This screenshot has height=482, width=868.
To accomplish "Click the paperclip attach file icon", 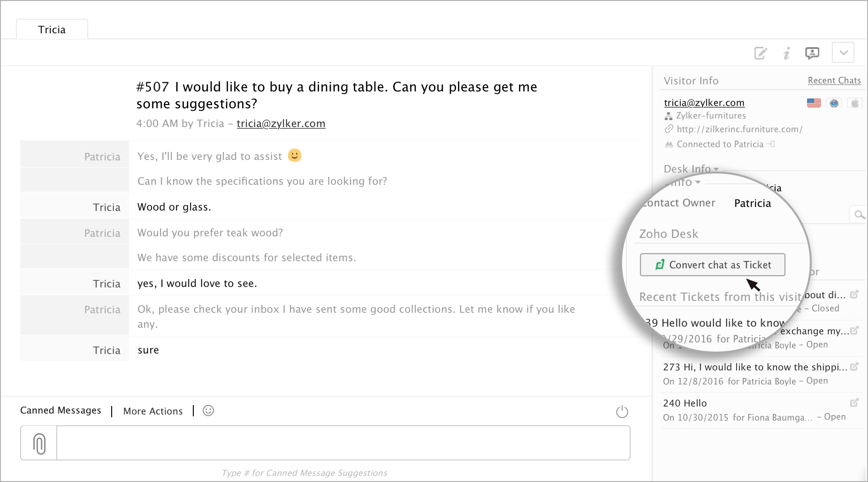I will pos(39,443).
